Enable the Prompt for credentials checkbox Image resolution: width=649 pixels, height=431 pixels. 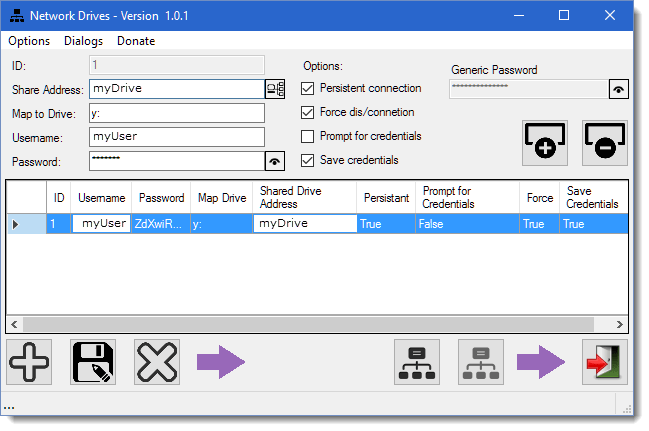click(x=308, y=136)
